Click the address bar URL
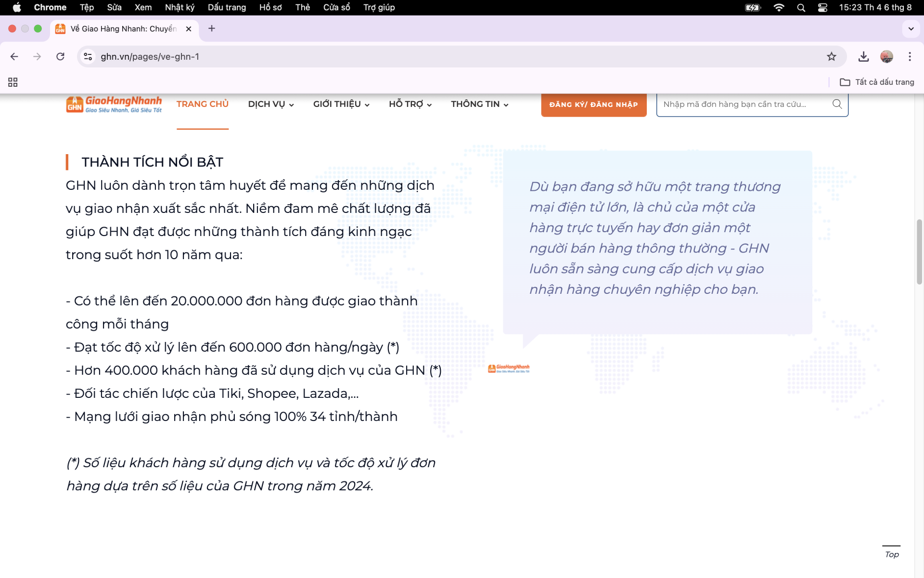The height and width of the screenshot is (578, 924). (x=150, y=56)
